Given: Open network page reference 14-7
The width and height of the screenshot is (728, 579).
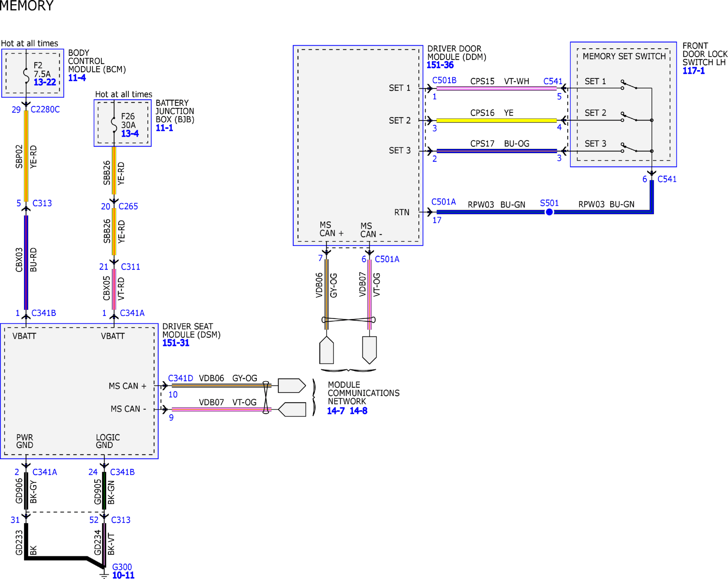Looking at the screenshot, I should point(336,411).
